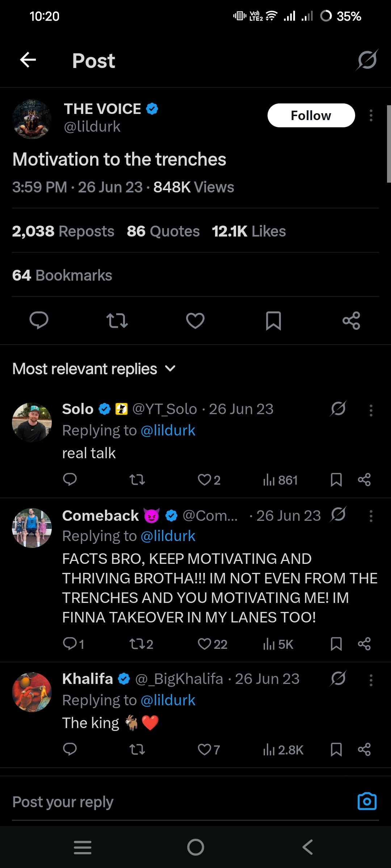Screen dimensions: 391x868
Task: Follow THE VOICE account
Action: pyautogui.click(x=311, y=116)
